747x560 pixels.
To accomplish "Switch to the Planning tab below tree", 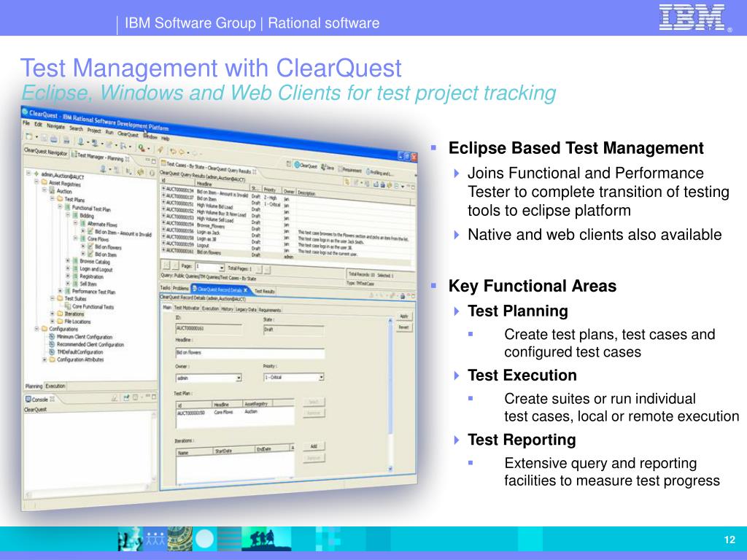I will pos(34,386).
